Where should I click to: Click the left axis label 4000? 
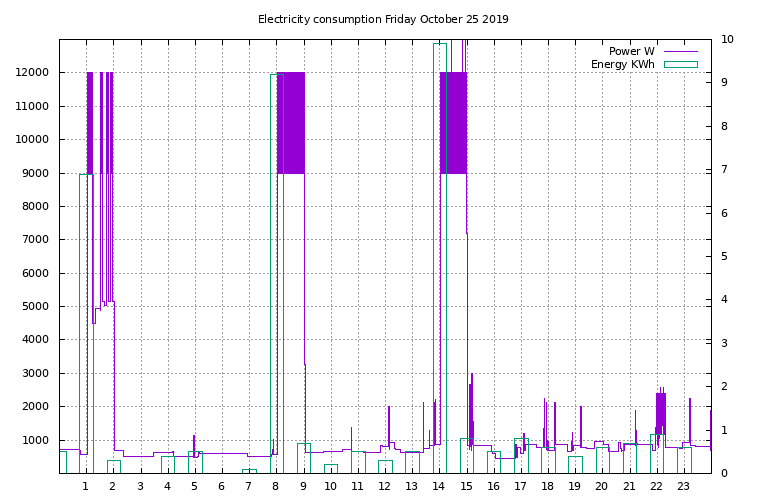[x=35, y=339]
